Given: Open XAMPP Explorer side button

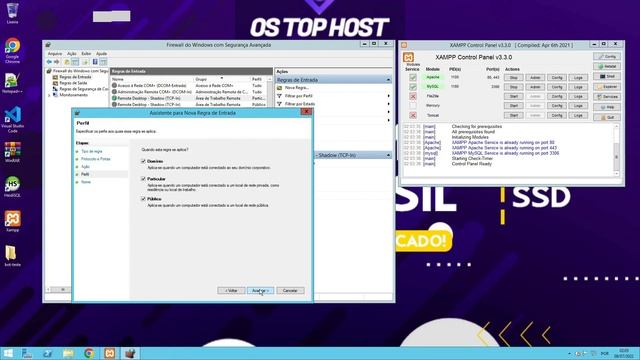Looking at the screenshot, I should coord(607,87).
